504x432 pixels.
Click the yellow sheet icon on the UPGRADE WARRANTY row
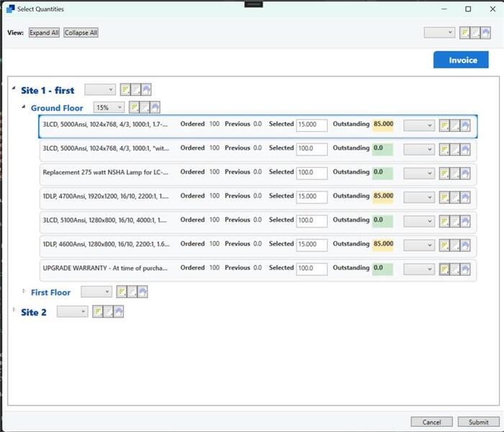click(444, 269)
